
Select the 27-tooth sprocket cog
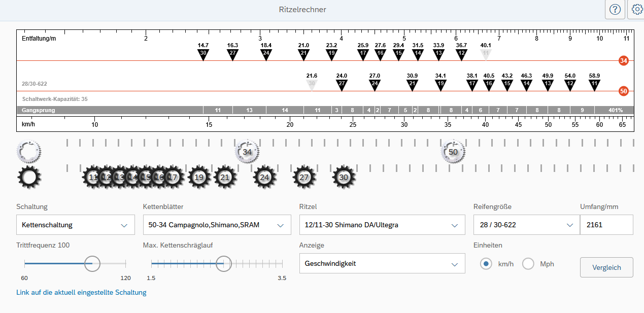tap(304, 177)
